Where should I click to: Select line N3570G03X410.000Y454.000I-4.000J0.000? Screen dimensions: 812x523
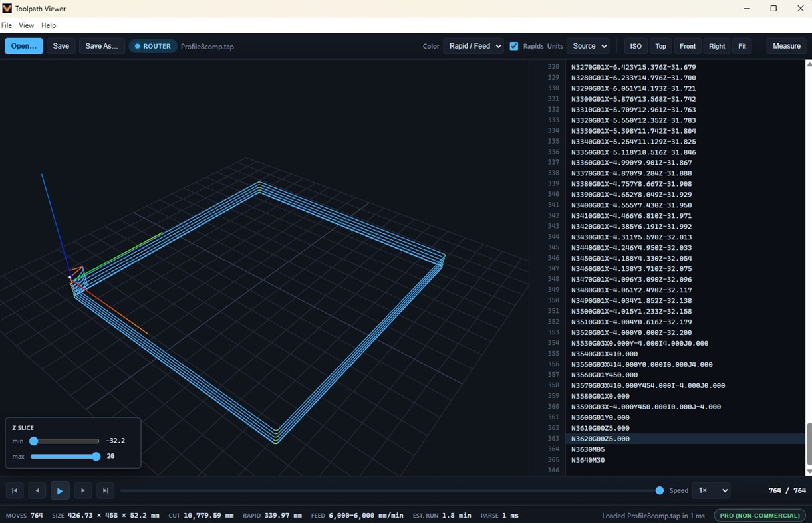click(685, 385)
